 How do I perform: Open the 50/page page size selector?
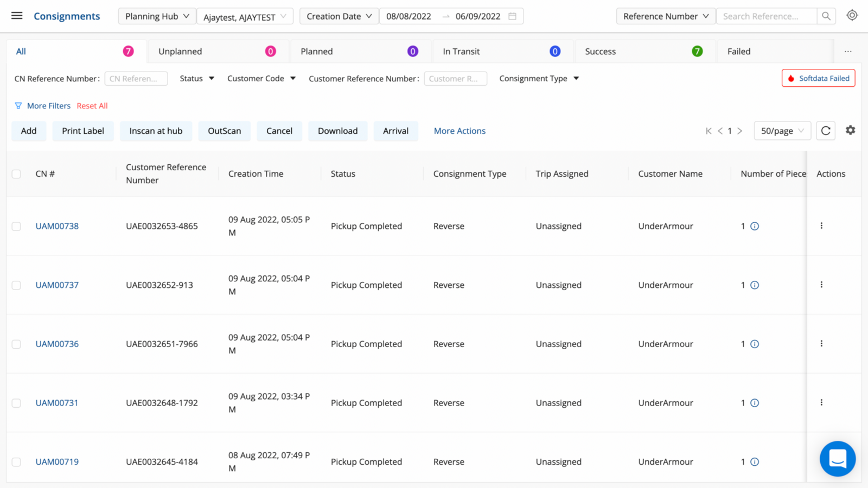782,131
